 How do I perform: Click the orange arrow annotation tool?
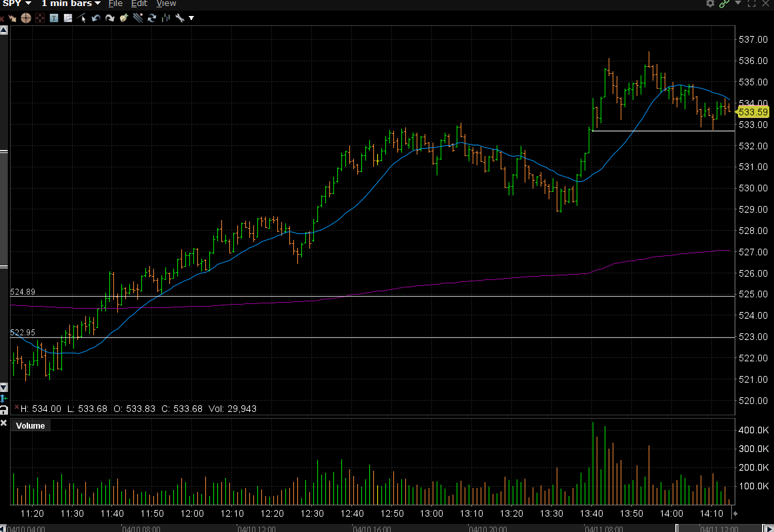pyautogui.click(x=13, y=18)
